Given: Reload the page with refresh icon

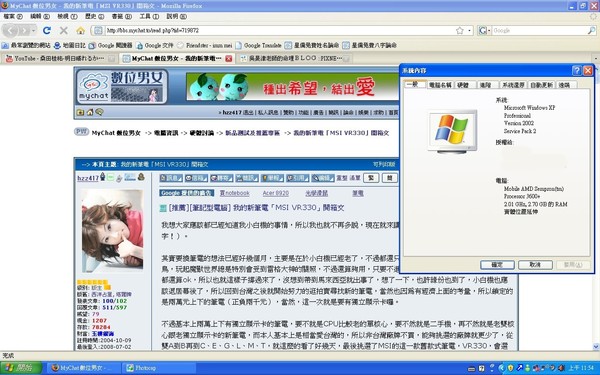Looking at the screenshot, I should [47, 30].
